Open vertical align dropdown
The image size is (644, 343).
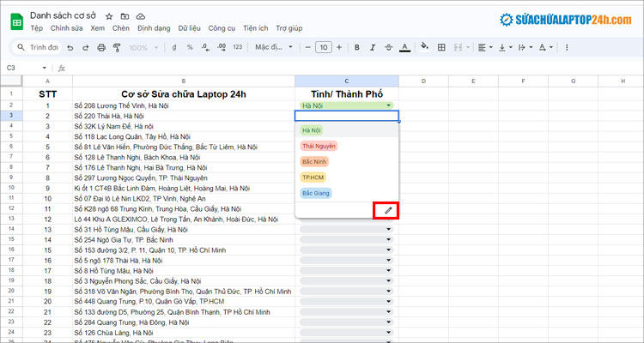506,48
